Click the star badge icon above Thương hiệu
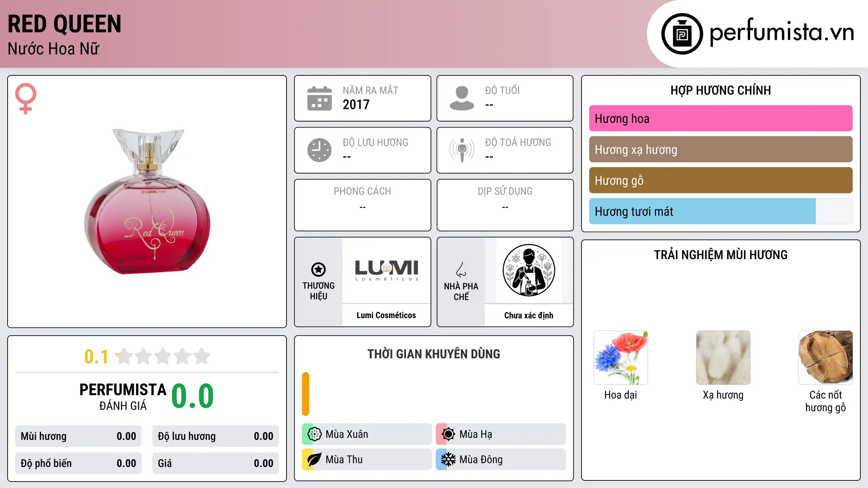The image size is (868, 488). pyautogui.click(x=319, y=269)
